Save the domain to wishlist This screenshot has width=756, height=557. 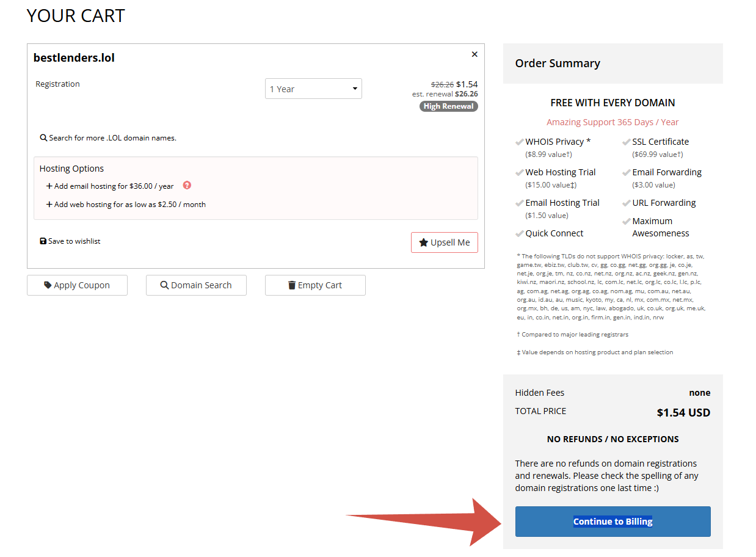click(x=70, y=241)
